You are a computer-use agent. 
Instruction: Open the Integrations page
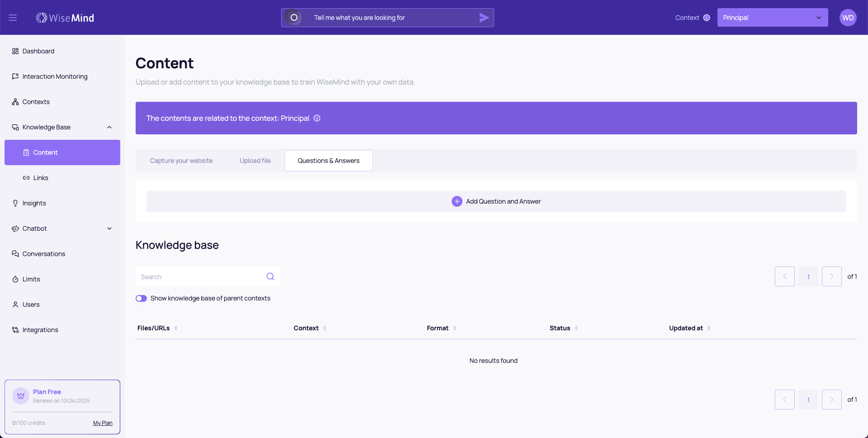(x=40, y=330)
